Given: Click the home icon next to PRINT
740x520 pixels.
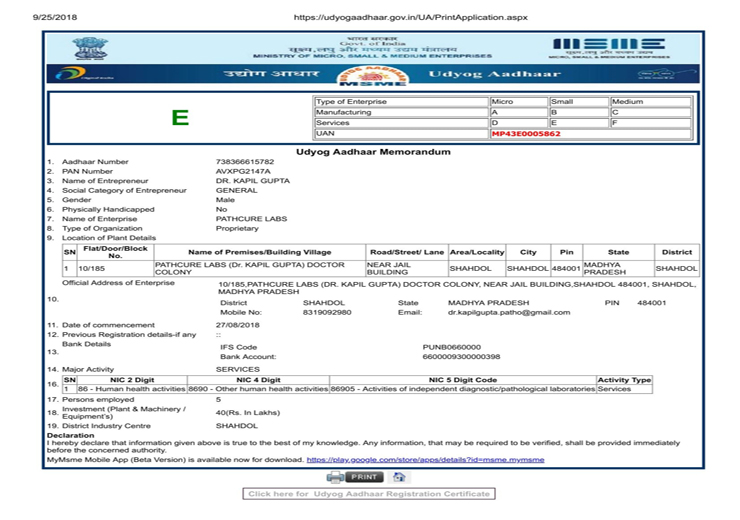Looking at the screenshot, I should pos(399,477).
